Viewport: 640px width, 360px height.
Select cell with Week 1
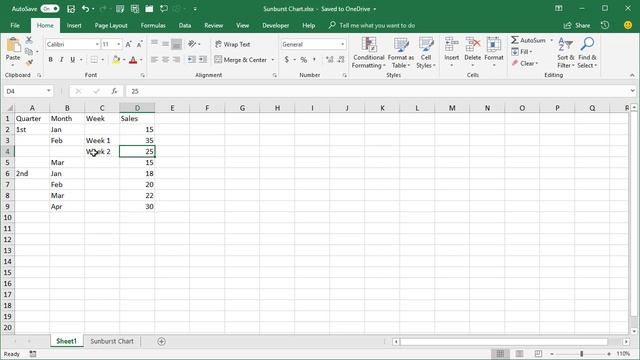coord(102,140)
